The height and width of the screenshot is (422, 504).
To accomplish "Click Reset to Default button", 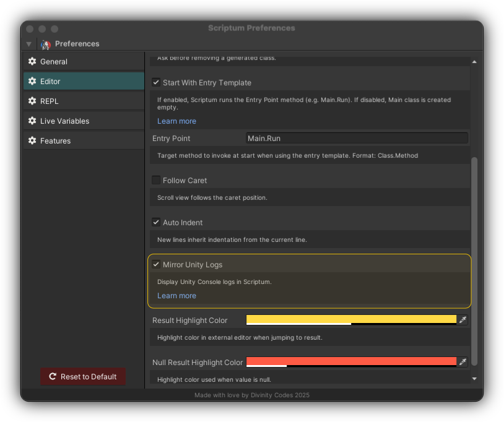I will tap(83, 376).
